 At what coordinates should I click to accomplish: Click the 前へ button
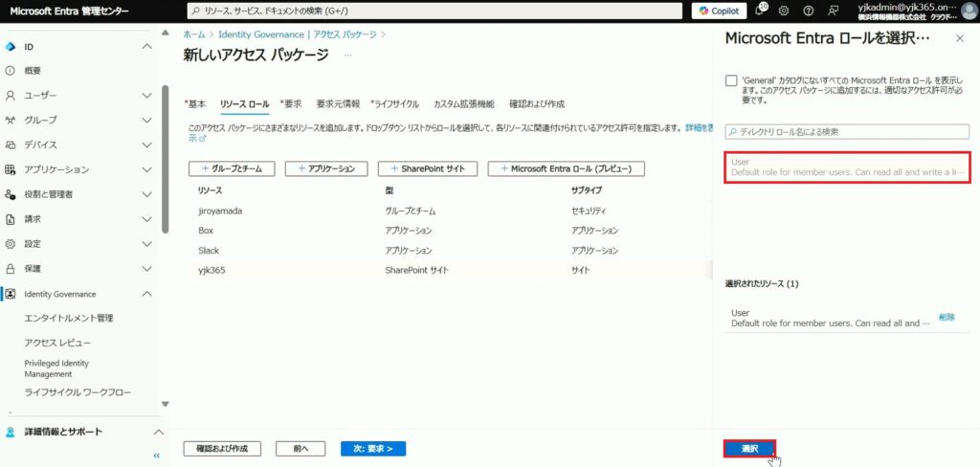click(301, 449)
